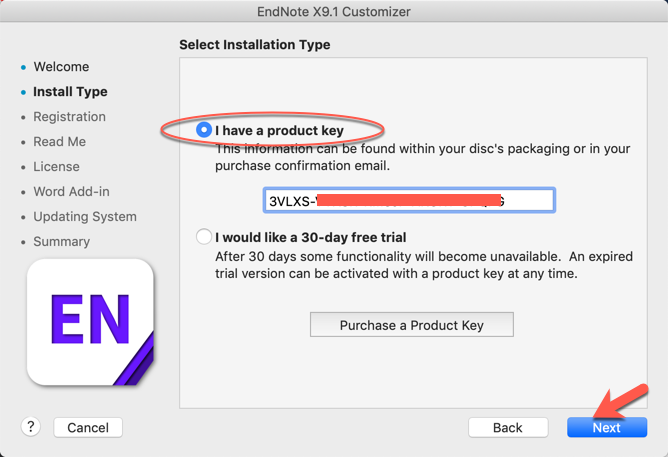This screenshot has height=457, width=668.
Task: Click the Install Type step in sidebar
Action: (70, 92)
